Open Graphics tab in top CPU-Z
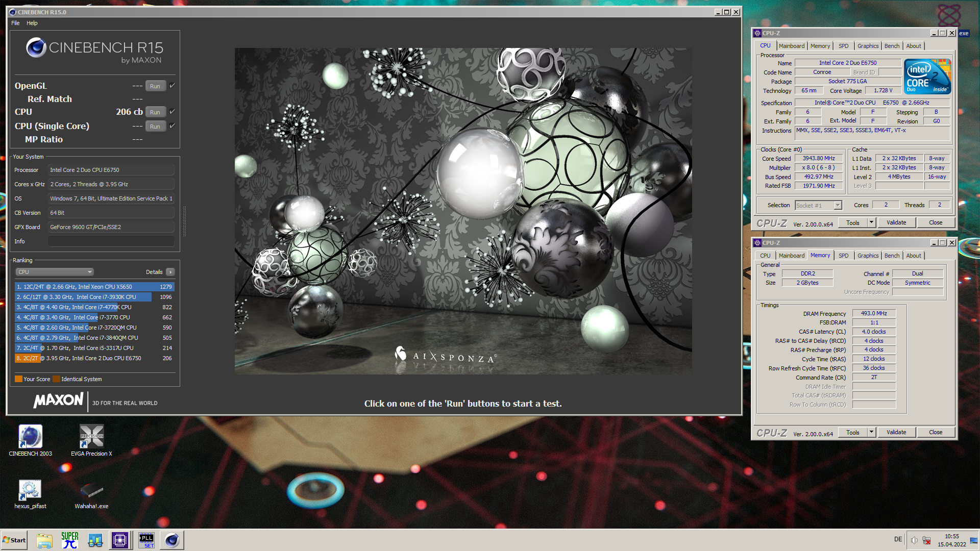The height and width of the screenshot is (551, 980). click(x=868, y=46)
